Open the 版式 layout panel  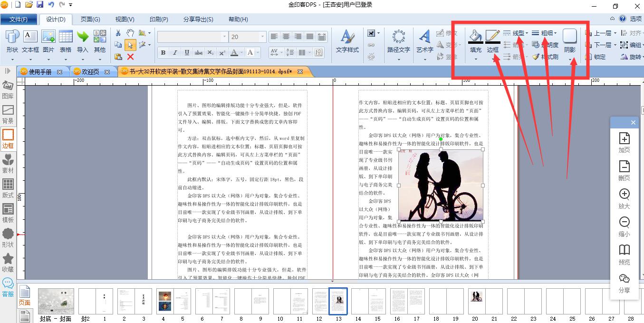click(8, 188)
